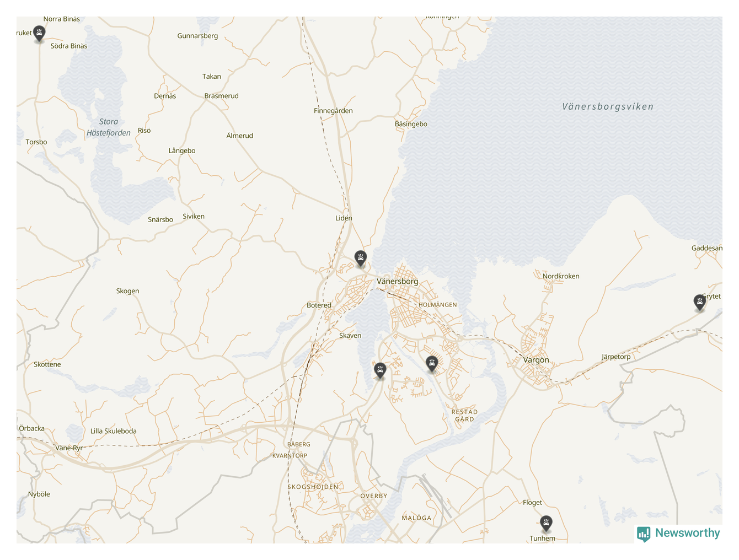Click the Floget place label
Screen dimensions: 739x560
point(532,503)
